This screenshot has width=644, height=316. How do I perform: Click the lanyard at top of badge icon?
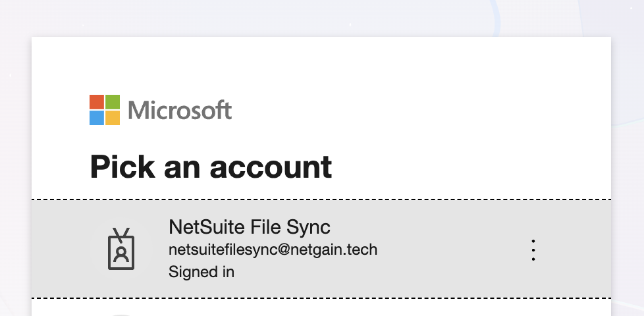click(x=121, y=233)
